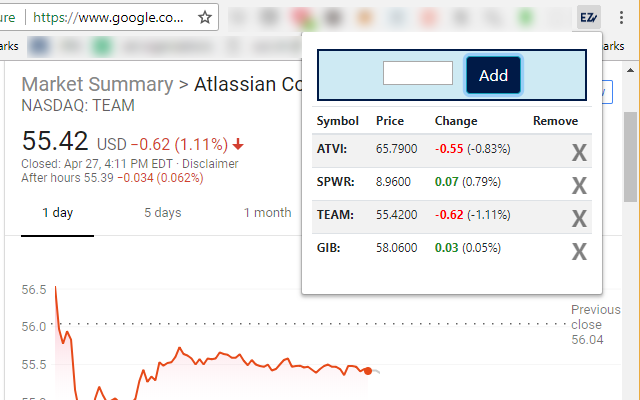Click the ATVI symbol in the list
Image resolution: width=640 pixels, height=400 pixels.
tap(331, 149)
